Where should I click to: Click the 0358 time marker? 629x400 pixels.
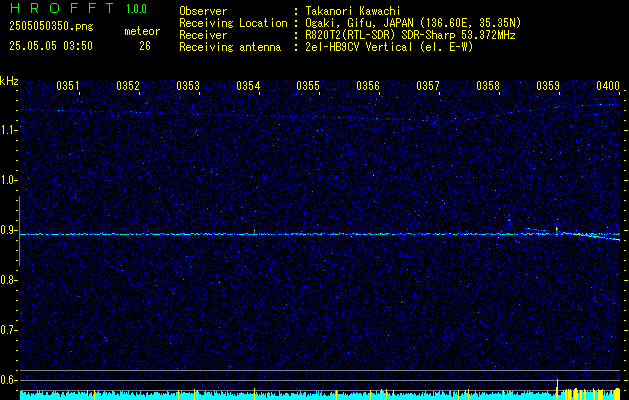[488, 86]
